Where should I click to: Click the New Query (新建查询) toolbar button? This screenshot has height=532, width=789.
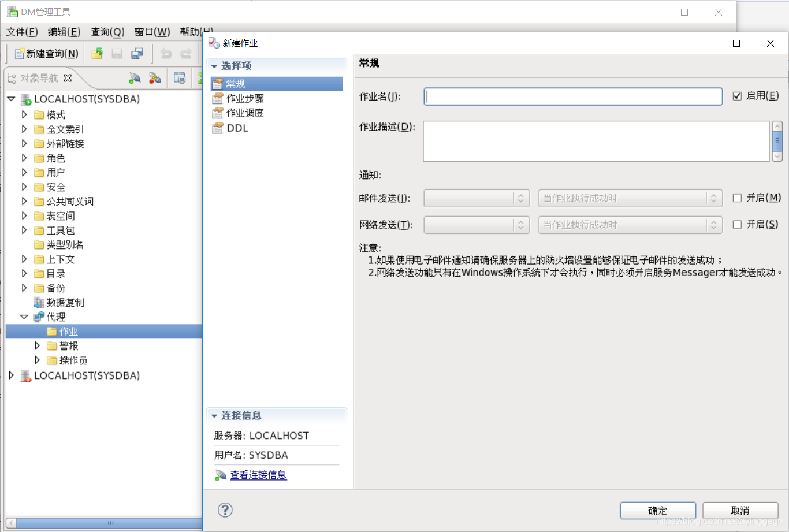pyautogui.click(x=46, y=54)
